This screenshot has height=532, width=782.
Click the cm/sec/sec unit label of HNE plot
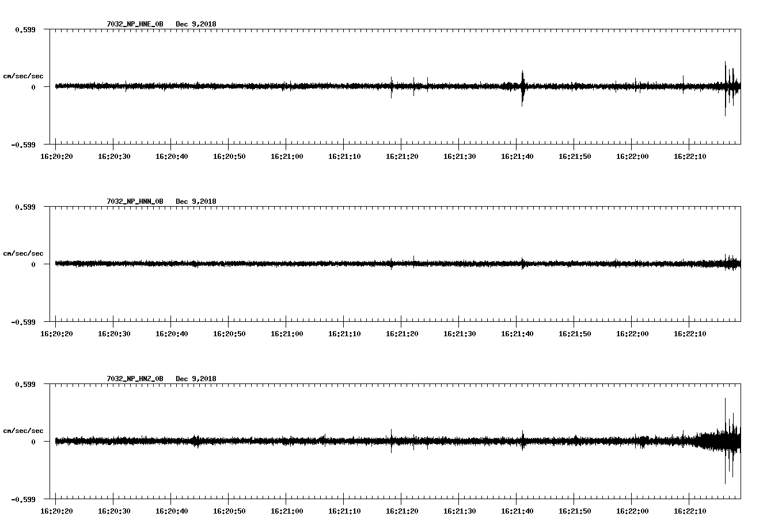pyautogui.click(x=23, y=76)
